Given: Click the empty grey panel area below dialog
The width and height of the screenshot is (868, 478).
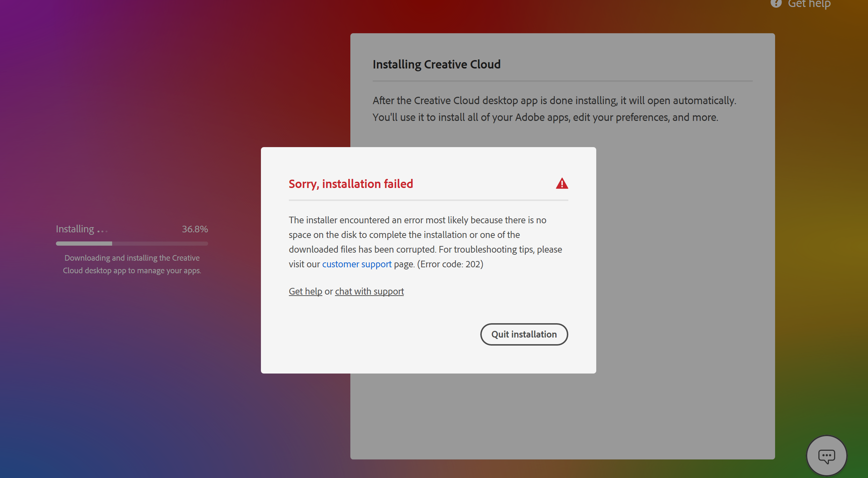Looking at the screenshot, I should (x=562, y=416).
